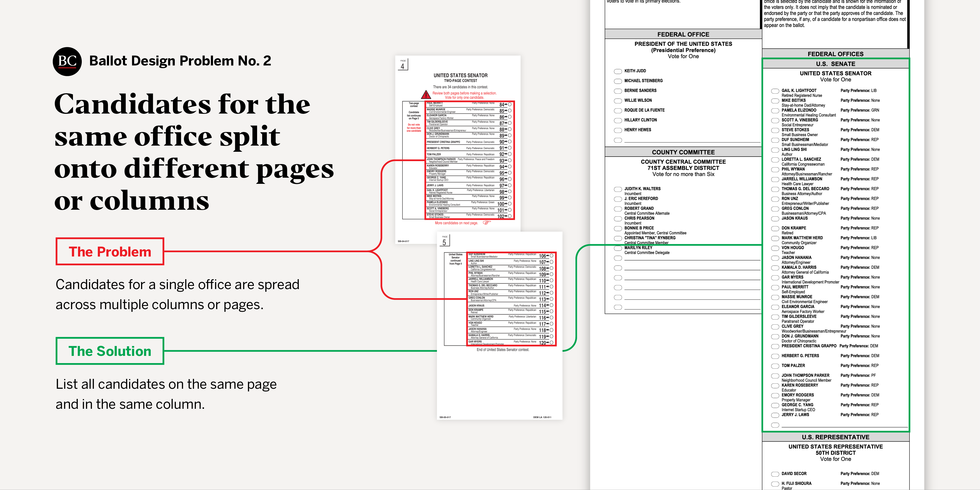Click the U.S. SENATE section header
This screenshot has height=490, width=980.
(x=835, y=64)
